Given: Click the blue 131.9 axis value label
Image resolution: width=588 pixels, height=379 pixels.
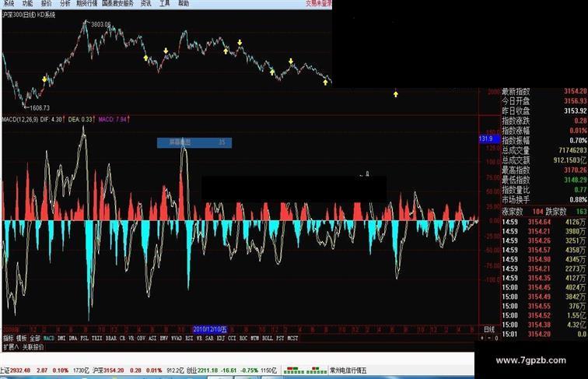Looking at the screenshot, I should (x=489, y=139).
